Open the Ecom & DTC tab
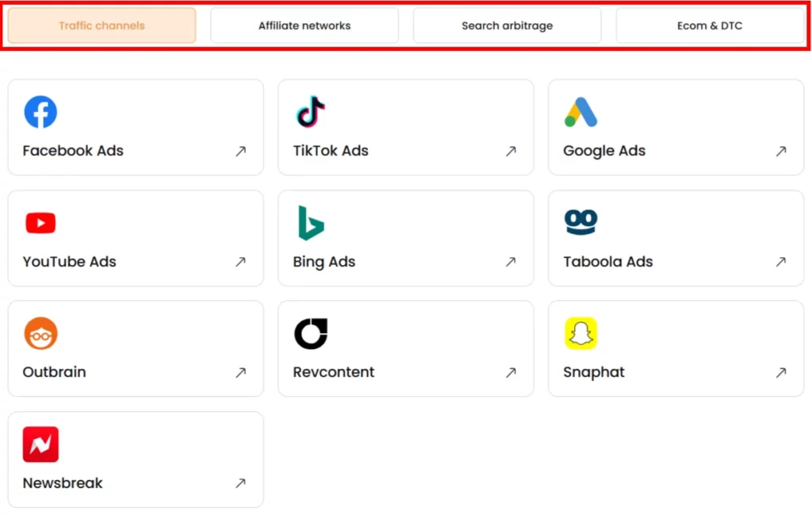This screenshot has height=515, width=812. [x=710, y=25]
